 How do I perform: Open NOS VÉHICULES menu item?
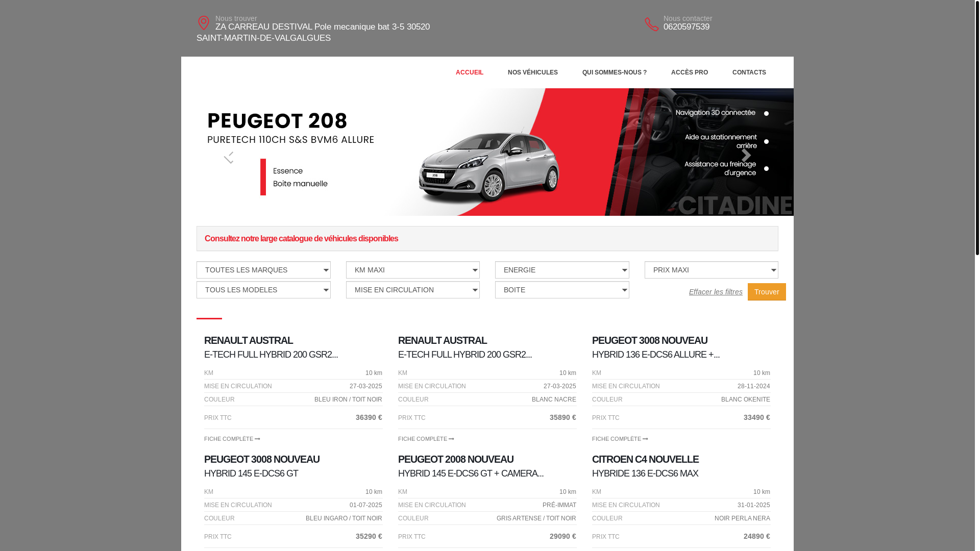point(532,72)
